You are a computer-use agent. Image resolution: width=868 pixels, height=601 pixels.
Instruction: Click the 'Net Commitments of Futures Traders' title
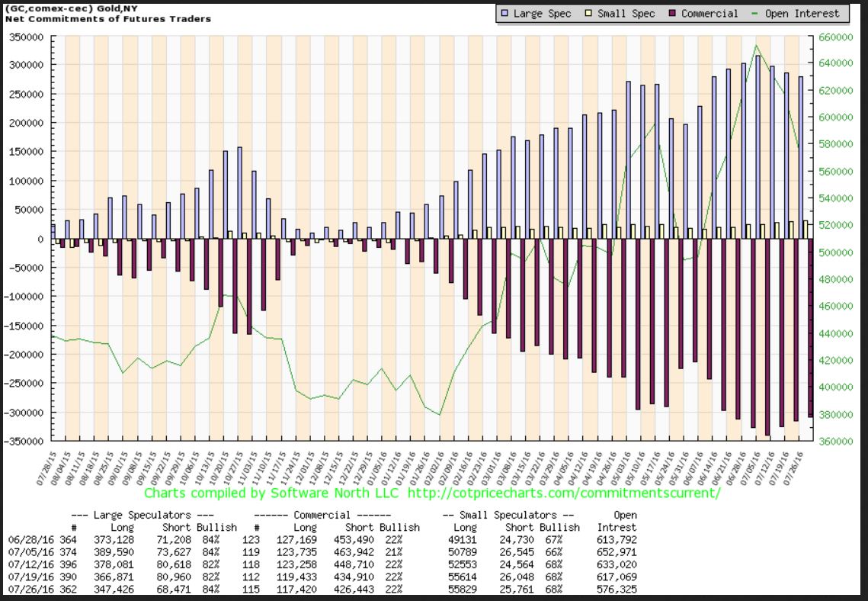tap(109, 18)
